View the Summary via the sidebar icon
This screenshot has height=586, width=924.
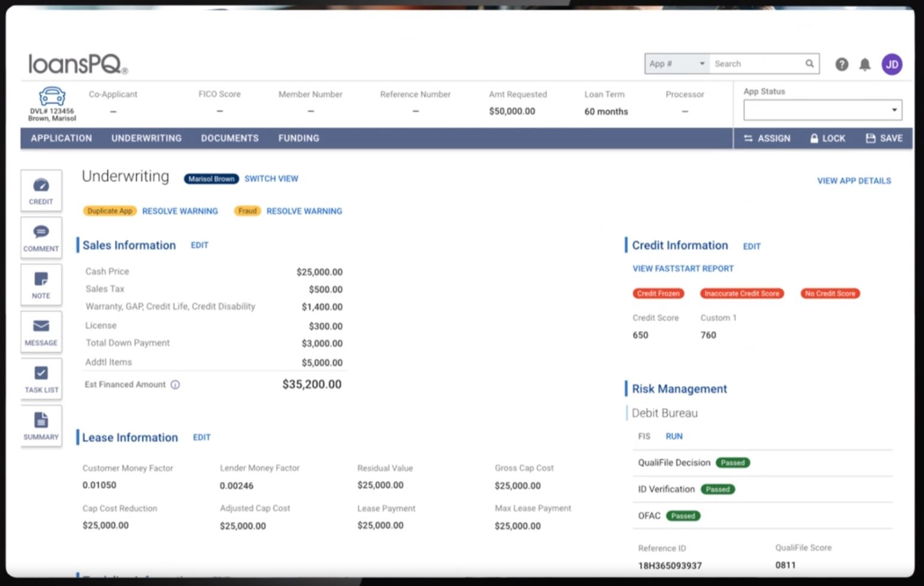point(41,425)
